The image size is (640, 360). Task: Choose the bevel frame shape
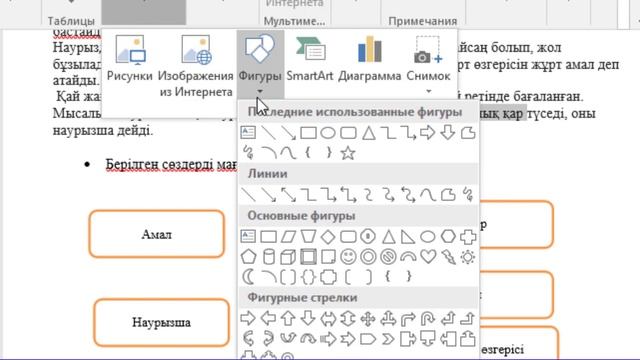point(308,257)
